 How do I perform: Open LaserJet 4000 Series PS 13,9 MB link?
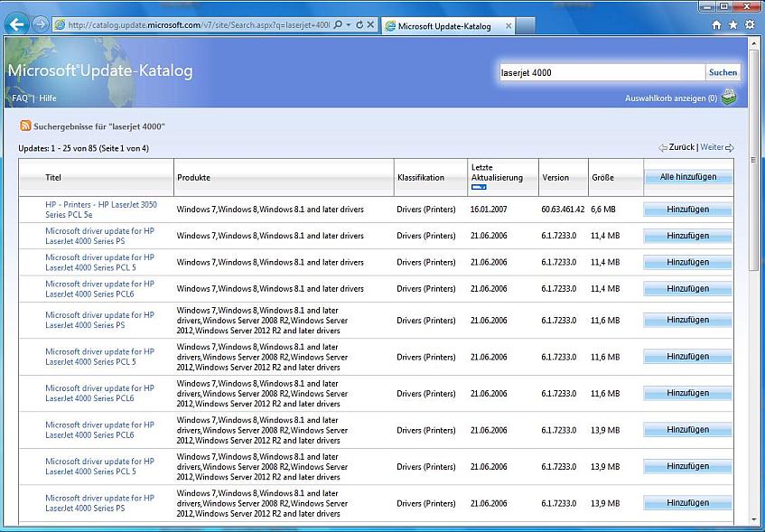tap(99, 503)
